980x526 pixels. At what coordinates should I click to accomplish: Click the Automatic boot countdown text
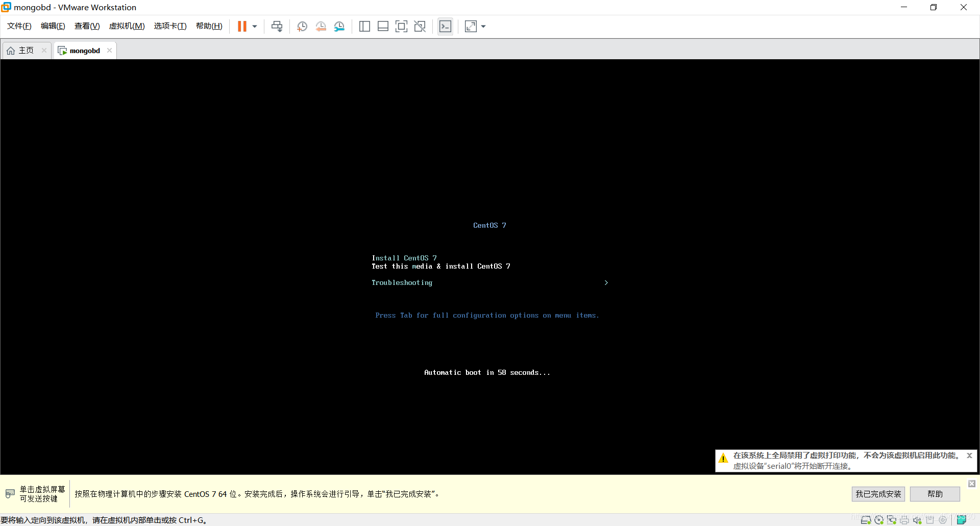tap(487, 372)
